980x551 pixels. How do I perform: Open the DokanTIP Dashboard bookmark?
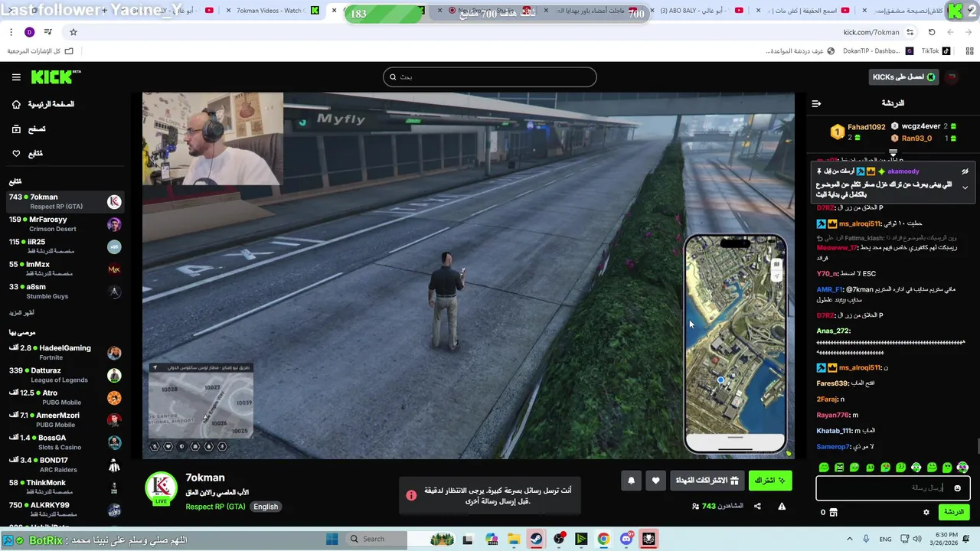pyautogui.click(x=877, y=51)
